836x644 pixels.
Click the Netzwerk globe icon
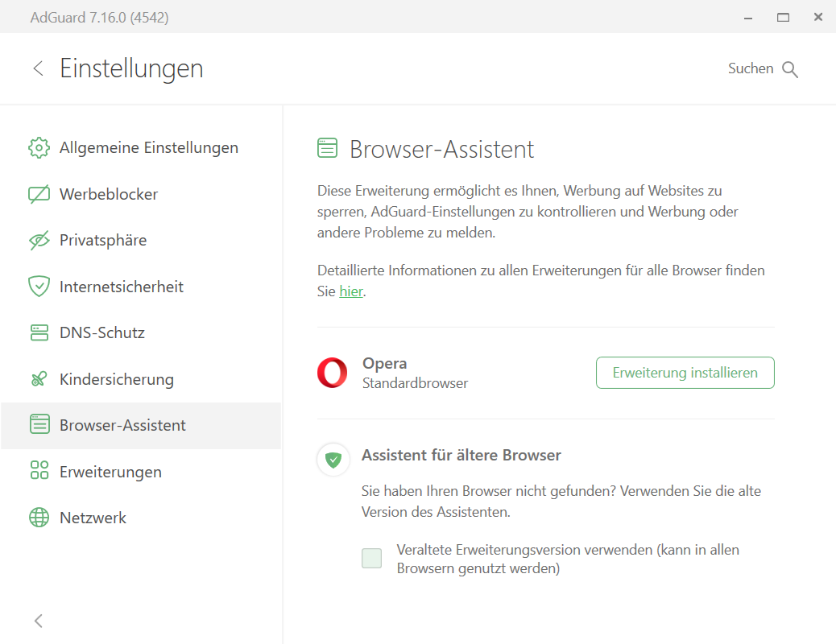39,517
